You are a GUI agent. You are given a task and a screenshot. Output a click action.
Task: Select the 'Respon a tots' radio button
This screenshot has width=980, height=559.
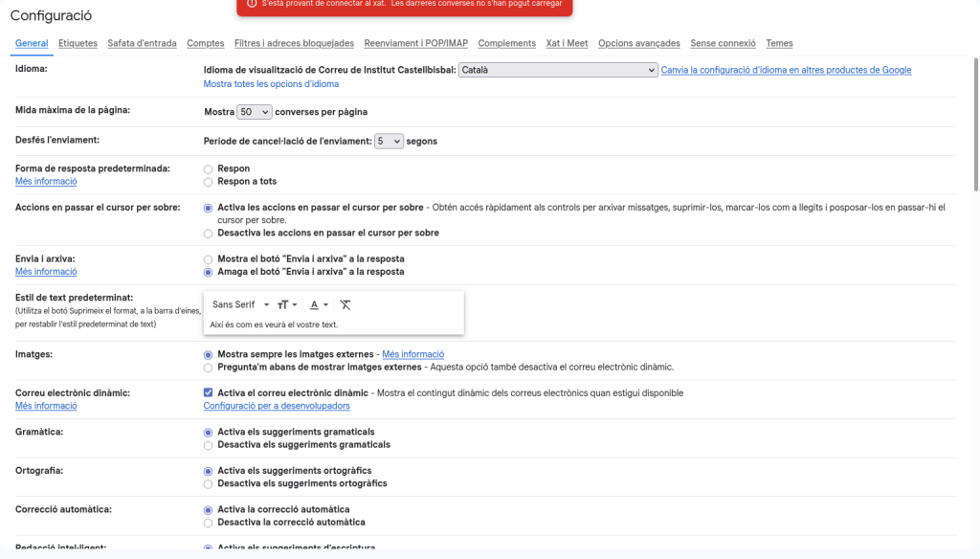[x=209, y=182]
